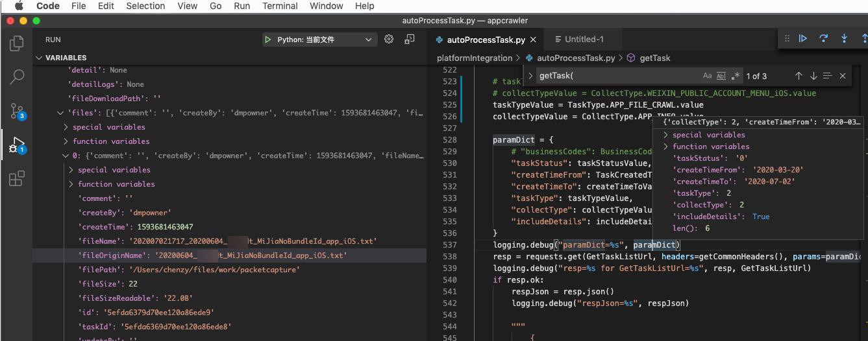Open the Search view in activity bar
The image size is (868, 341).
(17, 77)
